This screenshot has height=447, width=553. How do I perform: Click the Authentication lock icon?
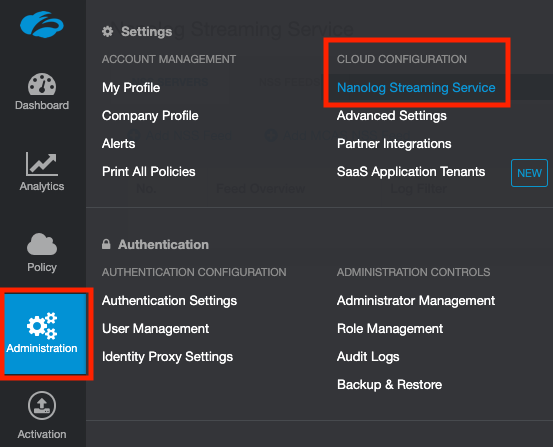106,244
